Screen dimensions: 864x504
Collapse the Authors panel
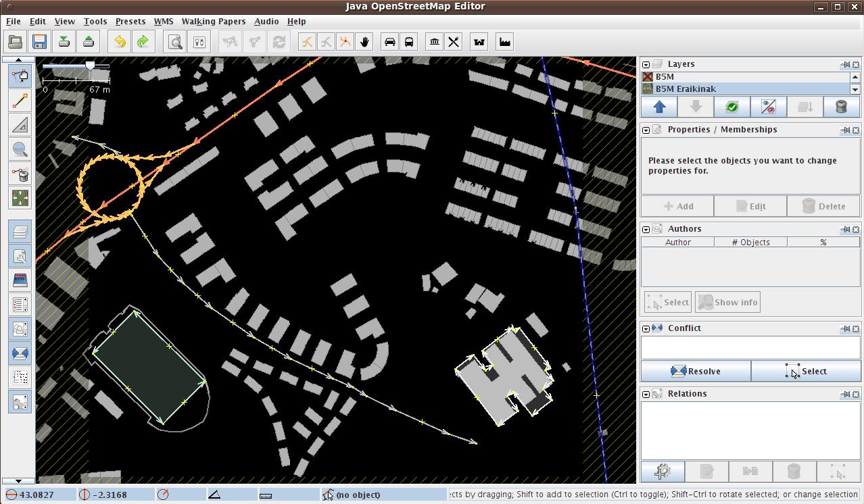(x=646, y=230)
